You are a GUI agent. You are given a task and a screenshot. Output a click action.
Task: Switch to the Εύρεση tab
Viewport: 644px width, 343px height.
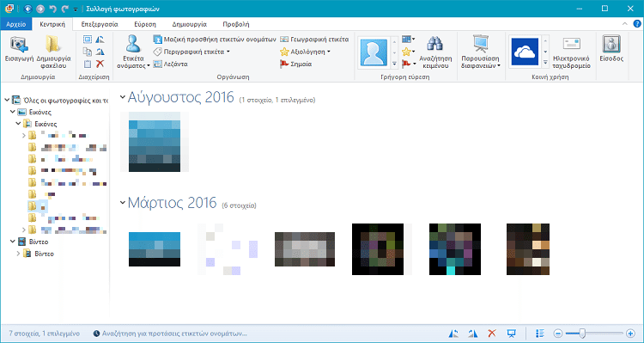point(145,24)
